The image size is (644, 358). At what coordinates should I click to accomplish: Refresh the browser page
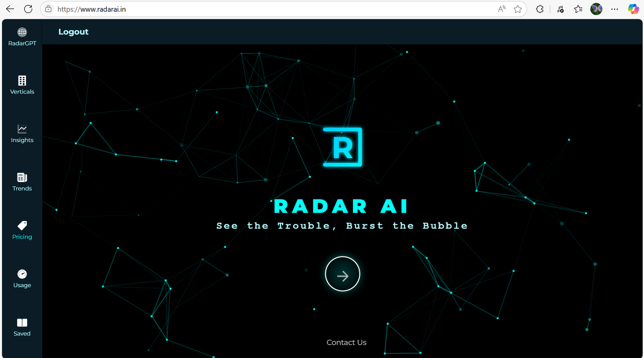[x=28, y=9]
